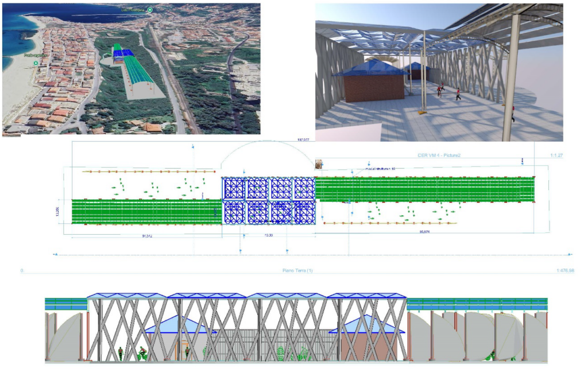Select the green beach map pin on left
This screenshot has height=369, width=588.
[36, 63]
